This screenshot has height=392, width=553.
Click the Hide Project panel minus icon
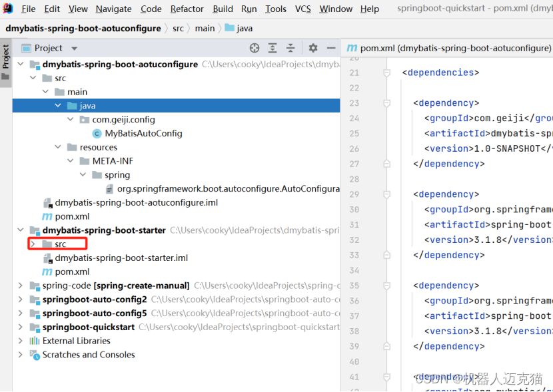pos(330,48)
